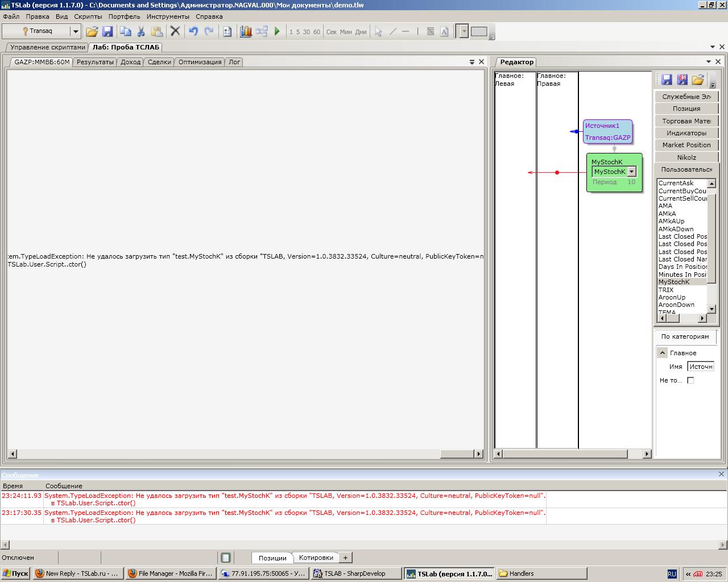This screenshot has height=582, width=728.
Task: Expand the MyStochK block dropdown
Action: (631, 172)
